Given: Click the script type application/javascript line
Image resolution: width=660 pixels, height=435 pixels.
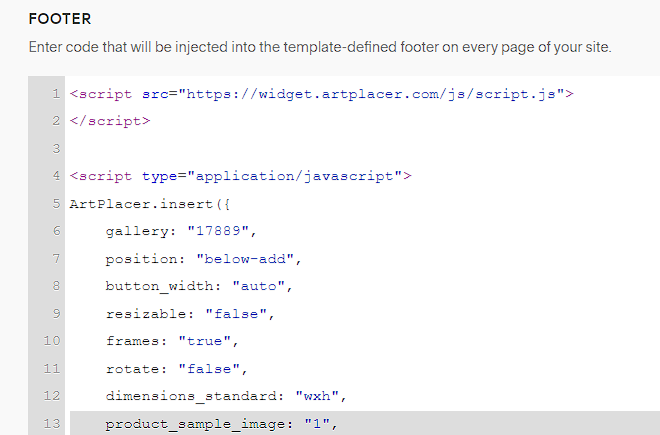Looking at the screenshot, I should point(240,176).
